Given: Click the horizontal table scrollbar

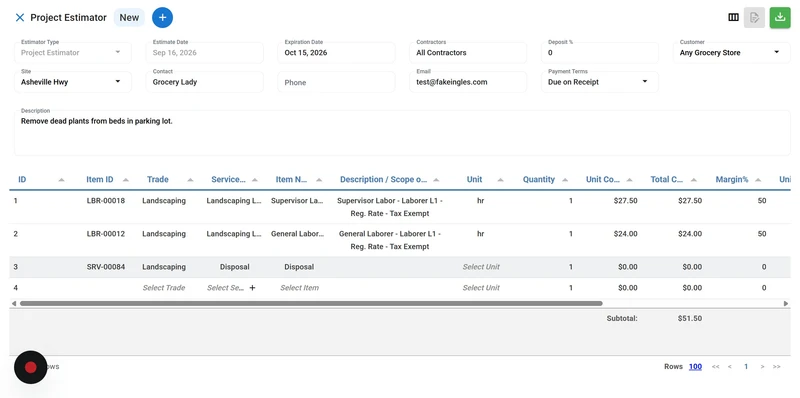Looking at the screenshot, I should pyautogui.click(x=311, y=303).
